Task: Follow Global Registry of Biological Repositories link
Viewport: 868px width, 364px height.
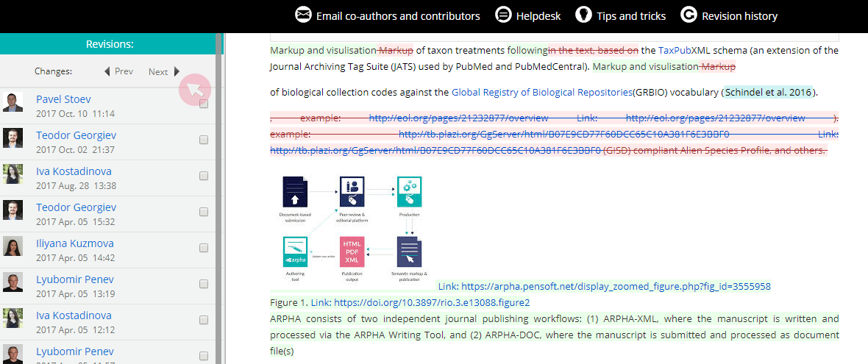Action: pyautogui.click(x=541, y=93)
